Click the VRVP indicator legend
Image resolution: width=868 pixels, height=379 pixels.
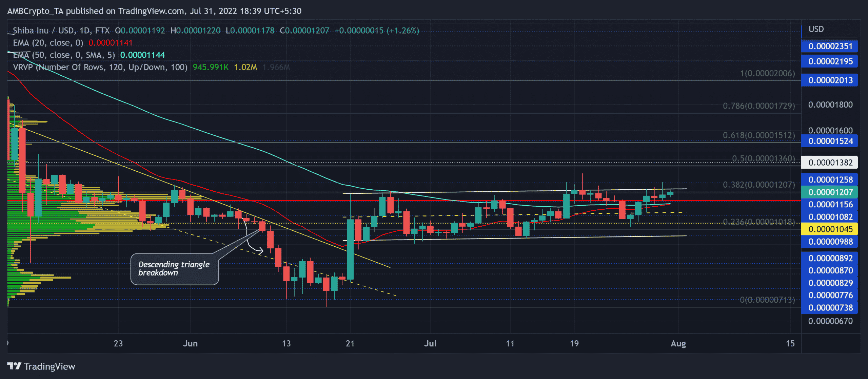(100, 67)
